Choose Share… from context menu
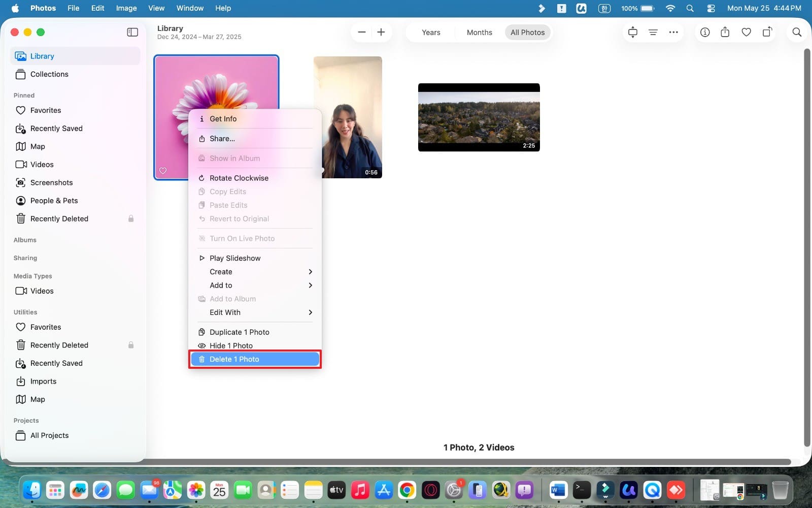 click(255, 139)
